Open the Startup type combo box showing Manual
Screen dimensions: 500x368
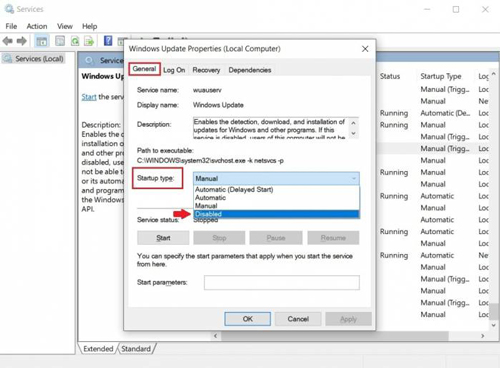(276, 178)
